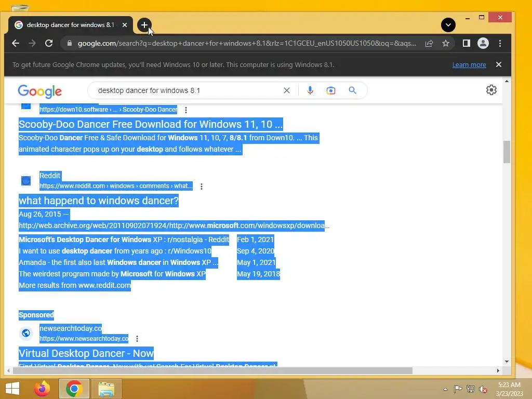This screenshot has width=532, height=399.
Task: Bookmark this page with the star icon
Action: [x=445, y=43]
